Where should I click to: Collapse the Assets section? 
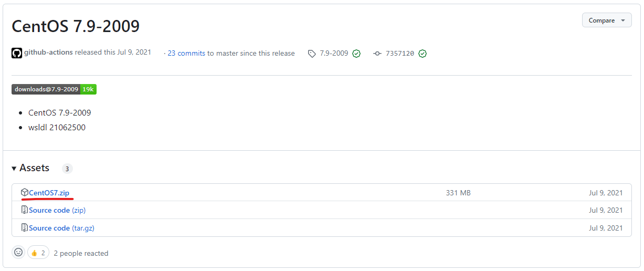pos(30,168)
